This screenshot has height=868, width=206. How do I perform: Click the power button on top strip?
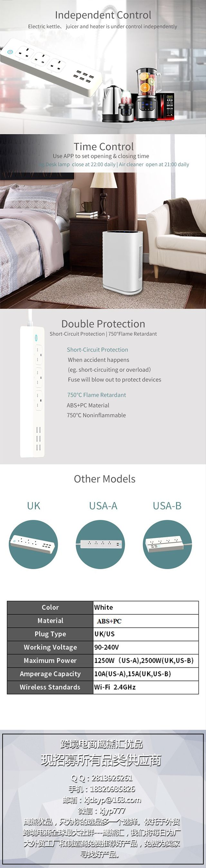10,52
